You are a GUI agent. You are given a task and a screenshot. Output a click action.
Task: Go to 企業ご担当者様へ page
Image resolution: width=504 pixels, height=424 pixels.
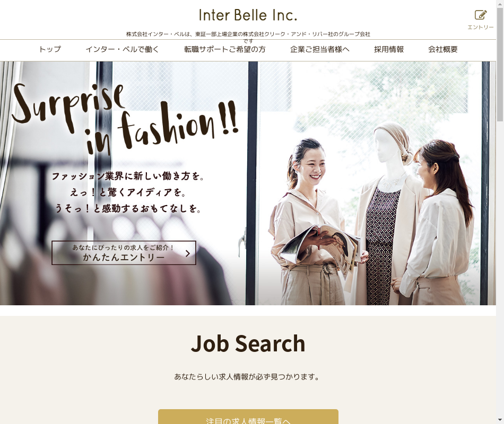[319, 49]
